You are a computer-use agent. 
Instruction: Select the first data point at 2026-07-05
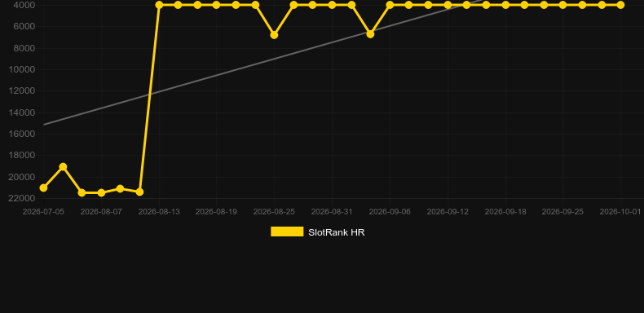click(x=43, y=187)
